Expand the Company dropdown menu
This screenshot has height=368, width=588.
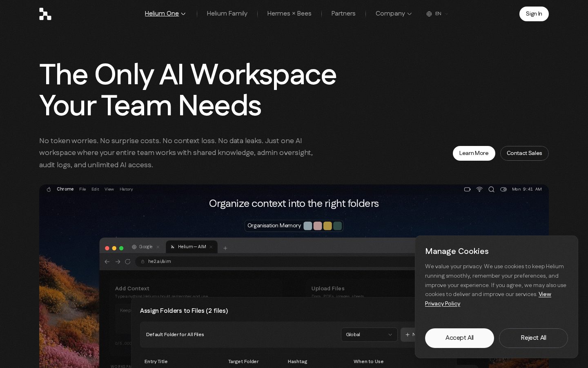[394, 13]
